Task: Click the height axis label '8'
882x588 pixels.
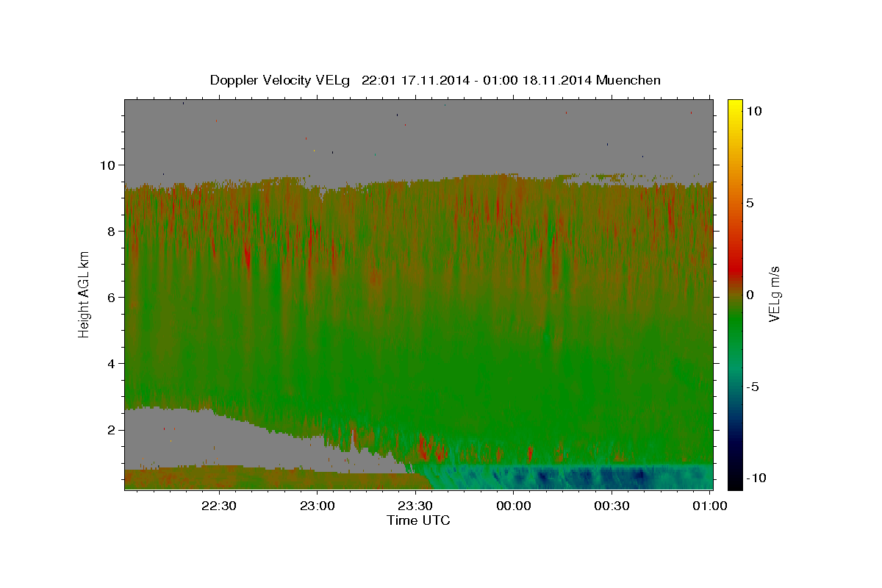Action: pyautogui.click(x=112, y=231)
